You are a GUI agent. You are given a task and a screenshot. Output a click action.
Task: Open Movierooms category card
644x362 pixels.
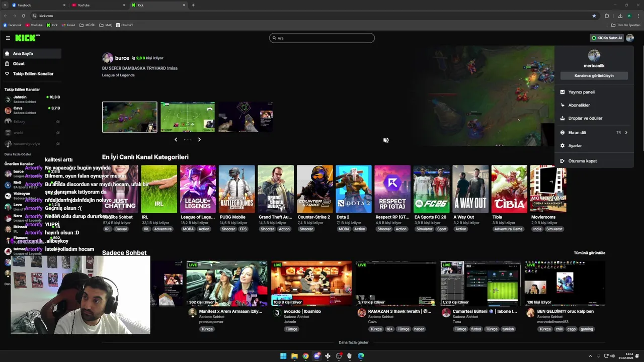coord(548,189)
